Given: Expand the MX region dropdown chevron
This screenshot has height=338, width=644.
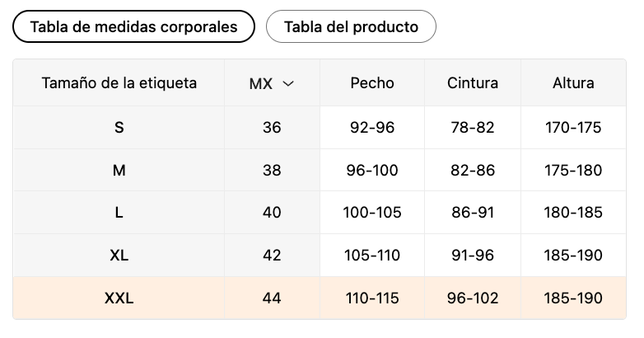Looking at the screenshot, I should click(288, 83).
